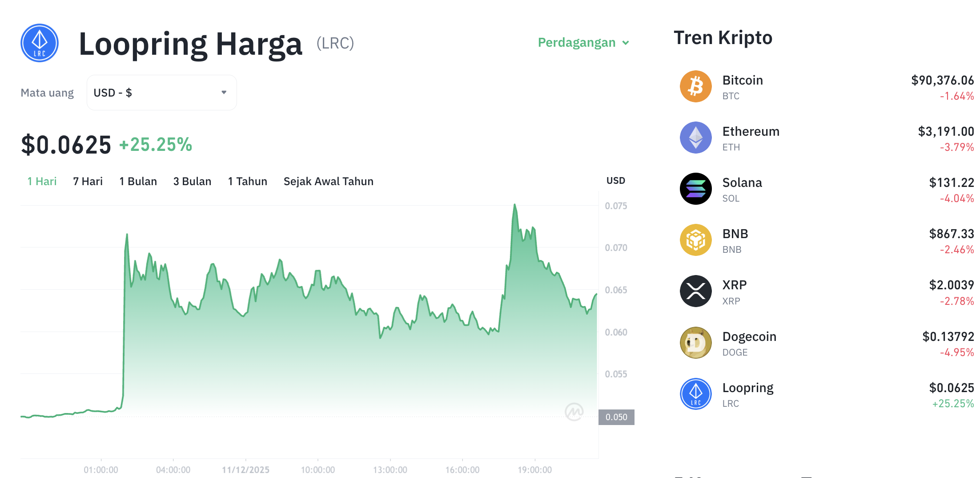Select the BNB coin icon

[x=695, y=240]
